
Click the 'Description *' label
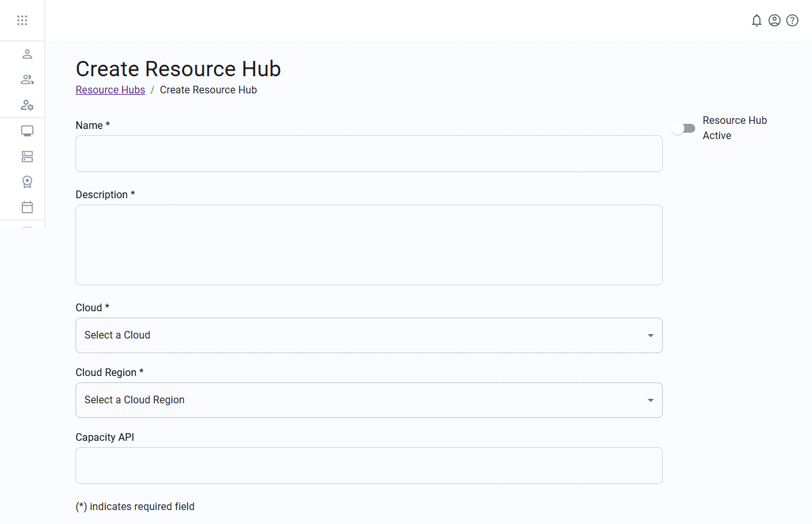point(105,194)
